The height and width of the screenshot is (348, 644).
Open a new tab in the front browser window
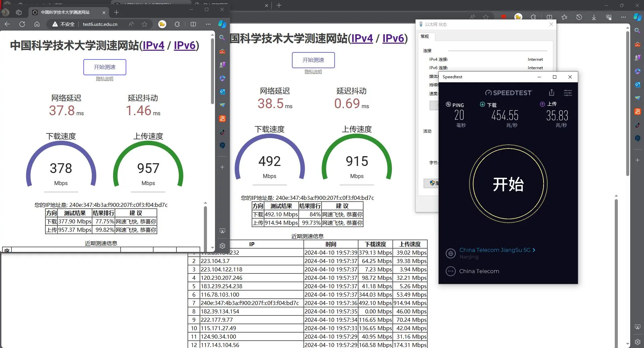tap(116, 12)
